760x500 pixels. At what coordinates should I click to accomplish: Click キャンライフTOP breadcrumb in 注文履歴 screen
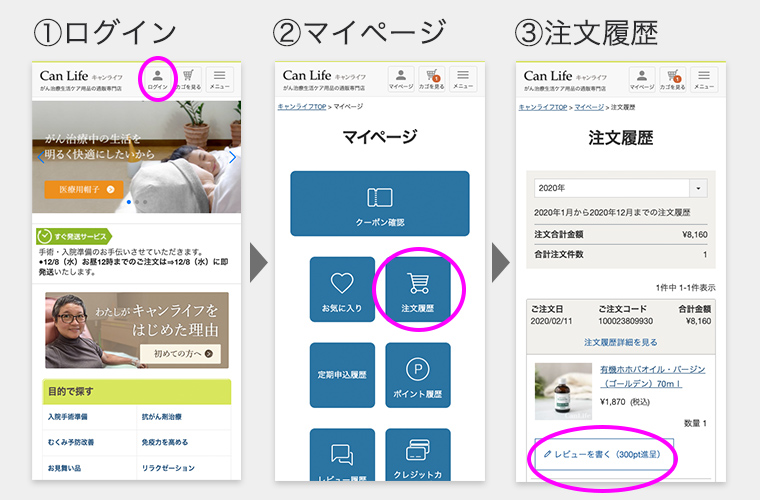[542, 107]
